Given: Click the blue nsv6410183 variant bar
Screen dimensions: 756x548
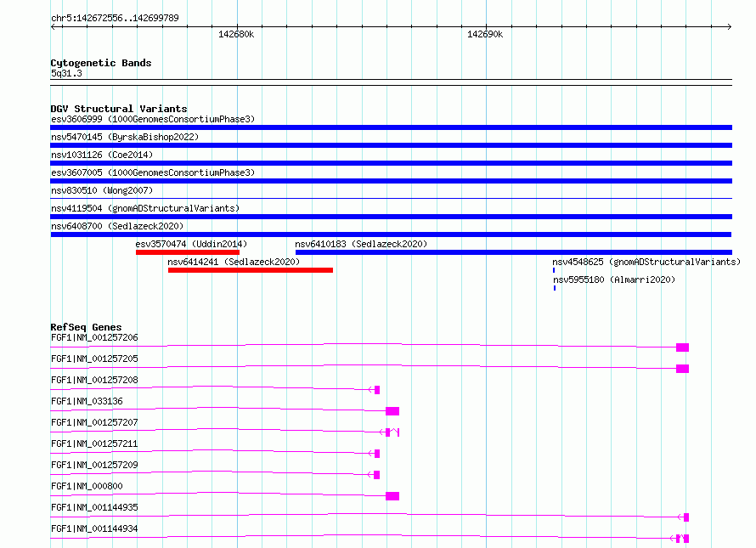Looking at the screenshot, I should (x=513, y=252).
